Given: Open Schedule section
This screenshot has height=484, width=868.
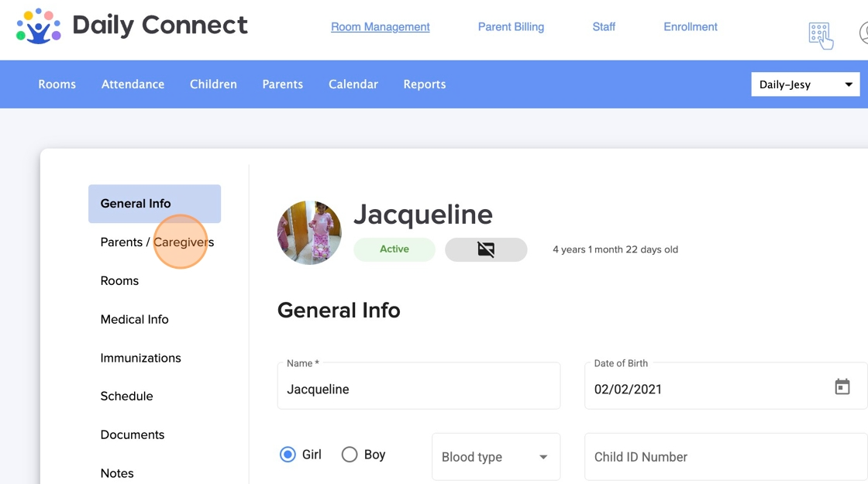Looking at the screenshot, I should 127,396.
